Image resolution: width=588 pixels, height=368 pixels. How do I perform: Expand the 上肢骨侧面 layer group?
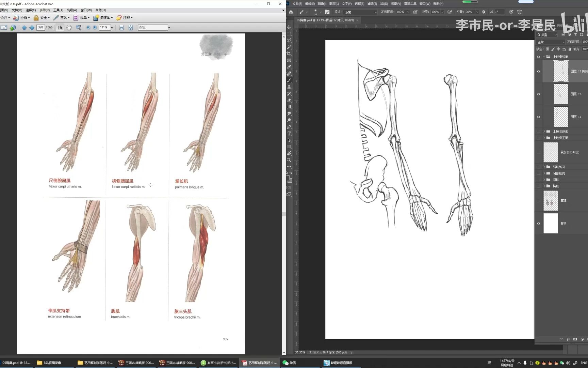tap(544, 132)
